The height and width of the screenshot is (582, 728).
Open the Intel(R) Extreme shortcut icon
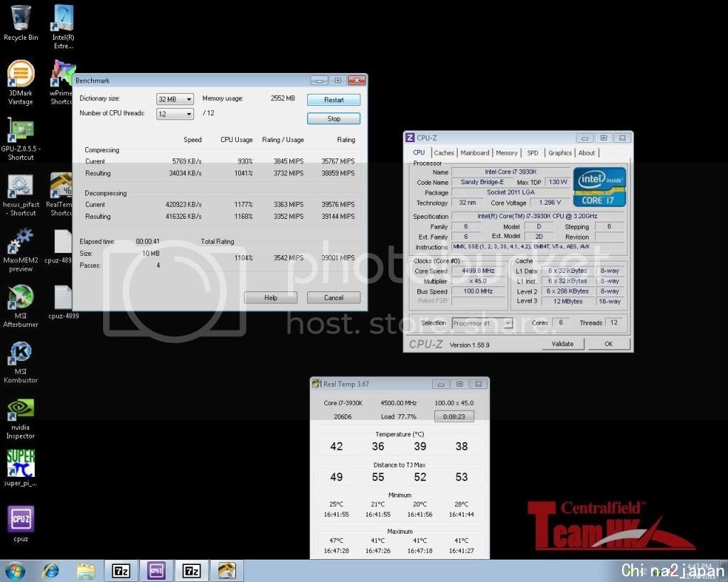pyautogui.click(x=63, y=26)
